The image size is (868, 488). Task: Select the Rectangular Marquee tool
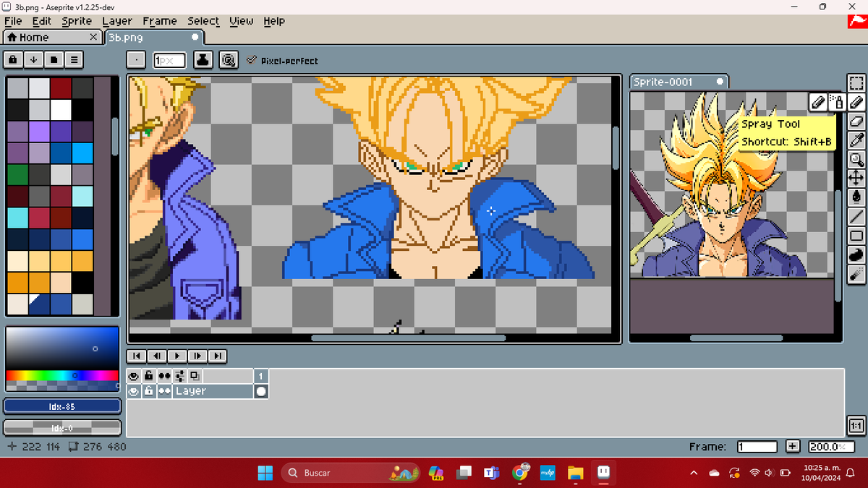856,83
